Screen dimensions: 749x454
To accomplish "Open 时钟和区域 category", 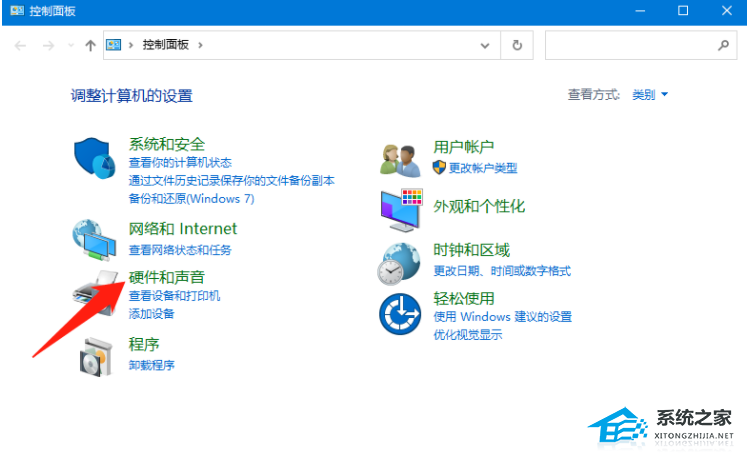I will coord(471,250).
